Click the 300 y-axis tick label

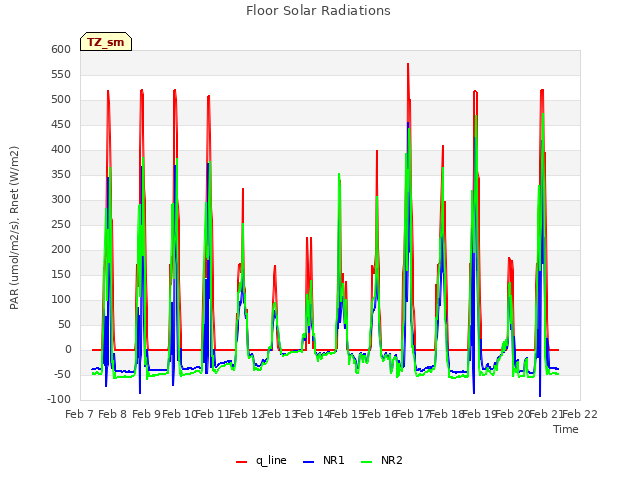pos(61,200)
